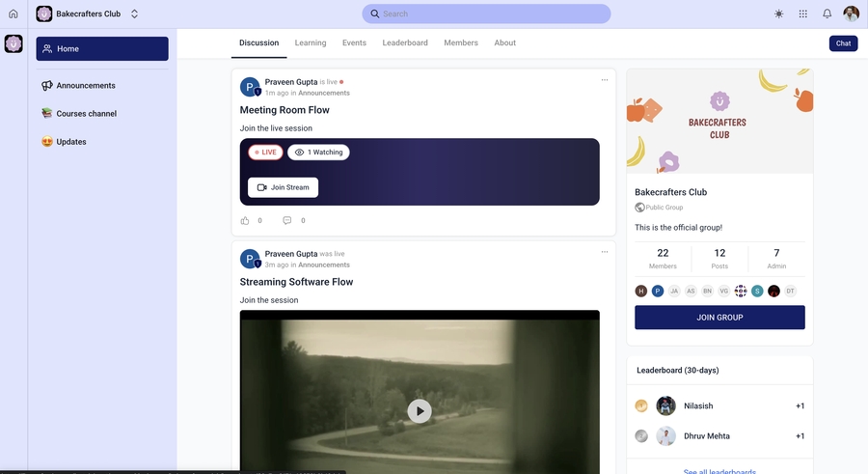This screenshot has width=868, height=474.
Task: Switch to the Leaderboard tab
Action: pyautogui.click(x=405, y=42)
